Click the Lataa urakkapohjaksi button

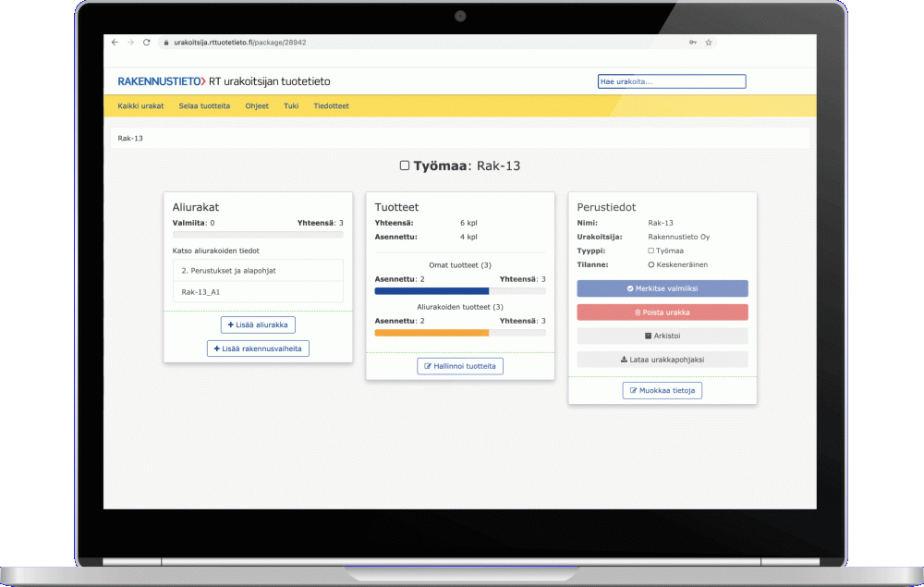tap(663, 360)
